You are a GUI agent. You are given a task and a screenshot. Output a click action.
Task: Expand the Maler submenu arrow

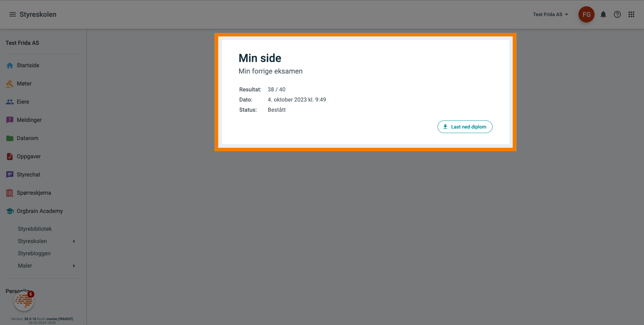click(x=74, y=266)
